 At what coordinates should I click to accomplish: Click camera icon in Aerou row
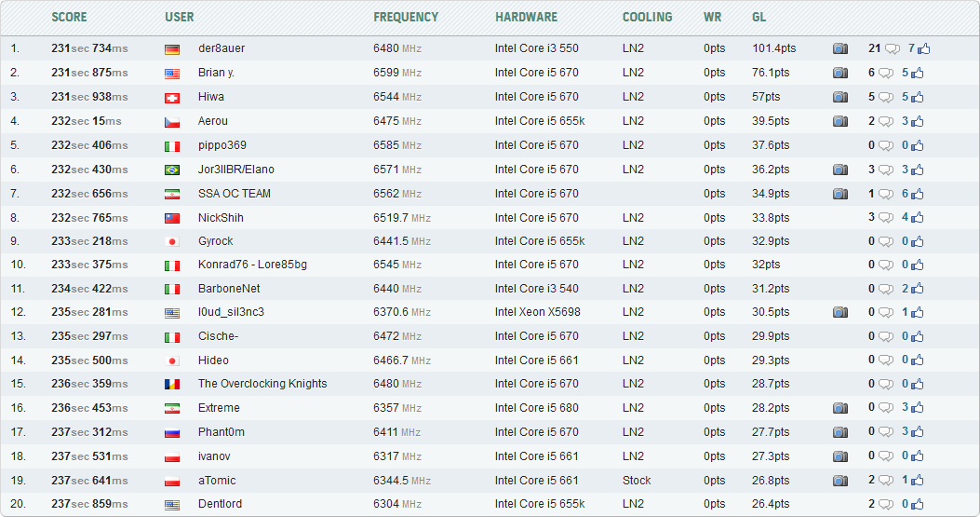tap(840, 121)
